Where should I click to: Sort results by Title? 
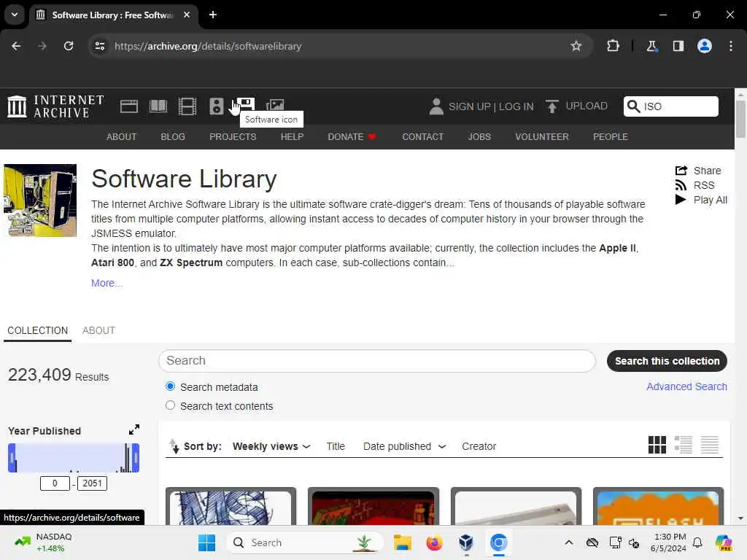(x=336, y=446)
